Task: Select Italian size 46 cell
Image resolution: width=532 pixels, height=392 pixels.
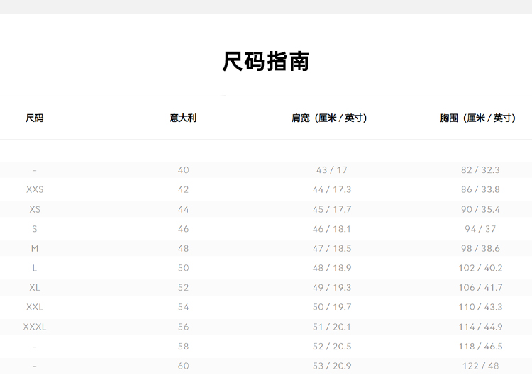Action: coord(183,229)
